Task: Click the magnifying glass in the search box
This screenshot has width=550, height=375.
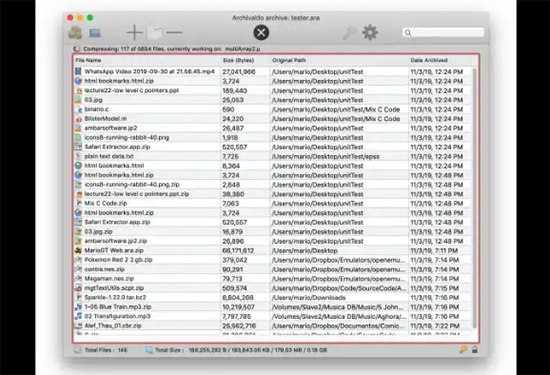Action: 408,33
